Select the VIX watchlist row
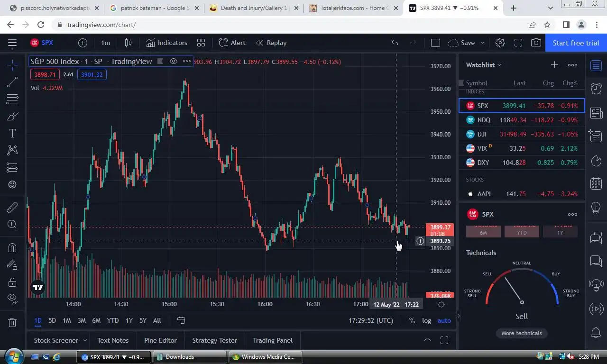607x364 pixels. [x=522, y=148]
